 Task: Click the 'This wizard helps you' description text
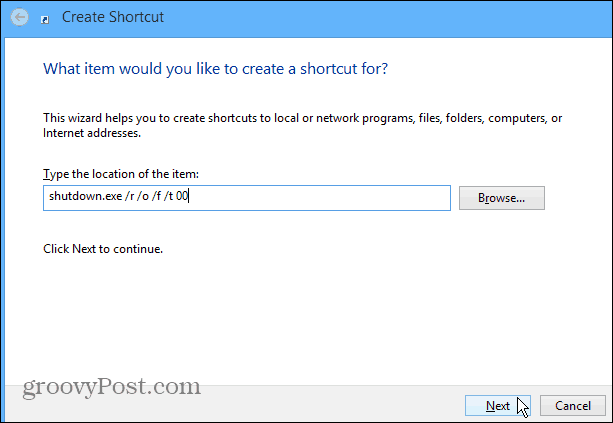point(302,118)
